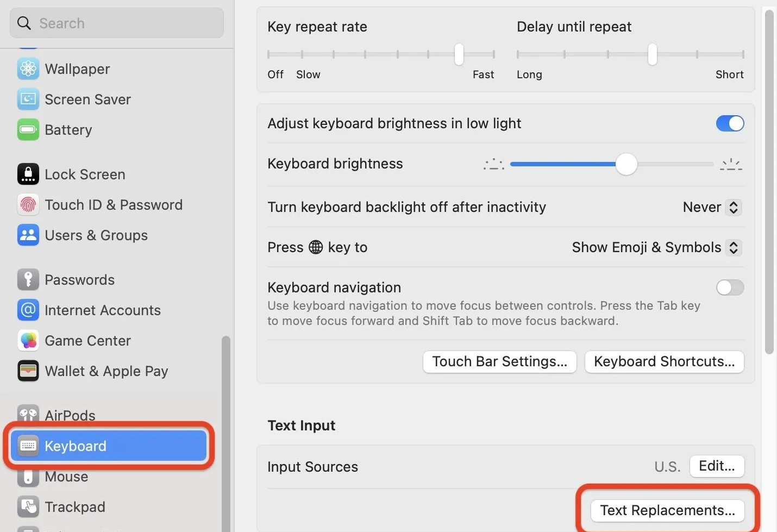The width and height of the screenshot is (777, 532).
Task: Click Edit for Input Sources
Action: point(716,466)
